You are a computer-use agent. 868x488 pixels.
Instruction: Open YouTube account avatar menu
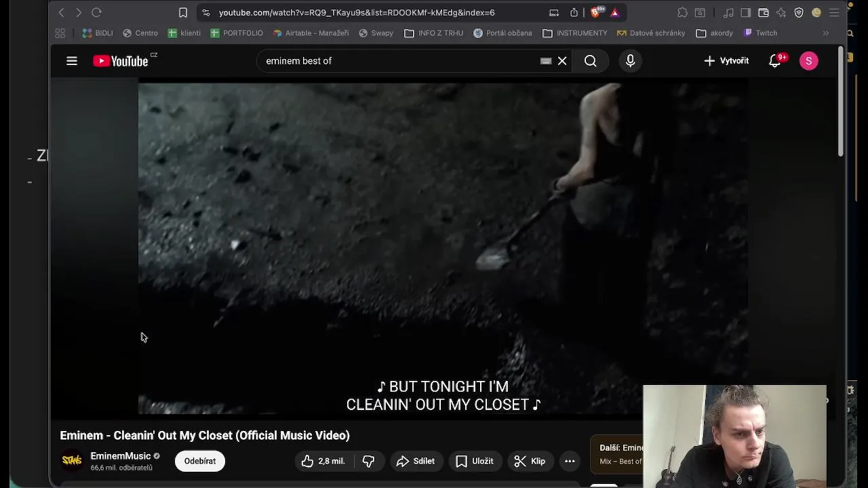point(808,61)
